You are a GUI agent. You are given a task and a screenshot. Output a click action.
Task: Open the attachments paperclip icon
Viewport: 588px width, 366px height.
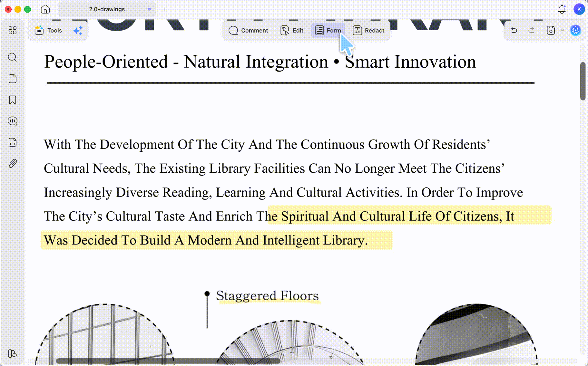13,163
